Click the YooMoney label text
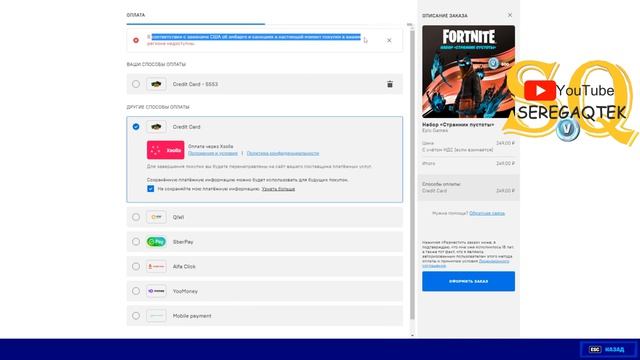Screen dimensions: 640x360 pos(185,291)
